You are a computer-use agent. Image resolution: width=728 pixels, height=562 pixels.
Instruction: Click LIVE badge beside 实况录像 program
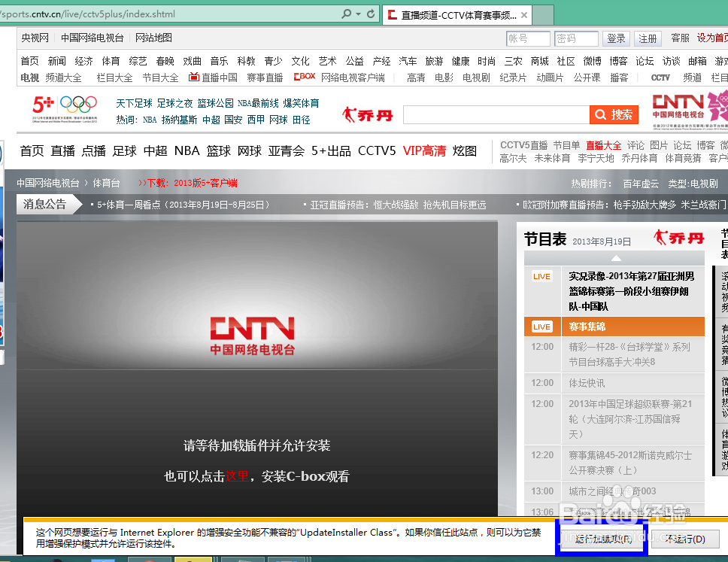tap(541, 276)
